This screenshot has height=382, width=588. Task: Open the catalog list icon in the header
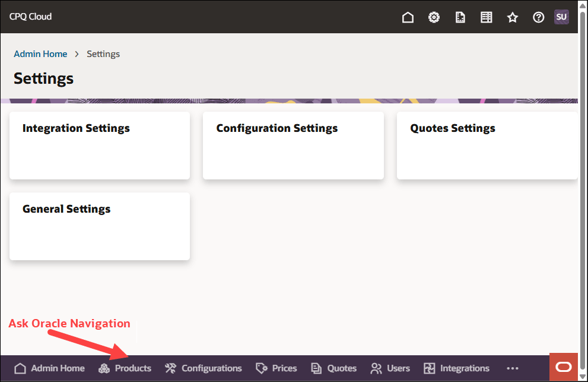click(487, 17)
